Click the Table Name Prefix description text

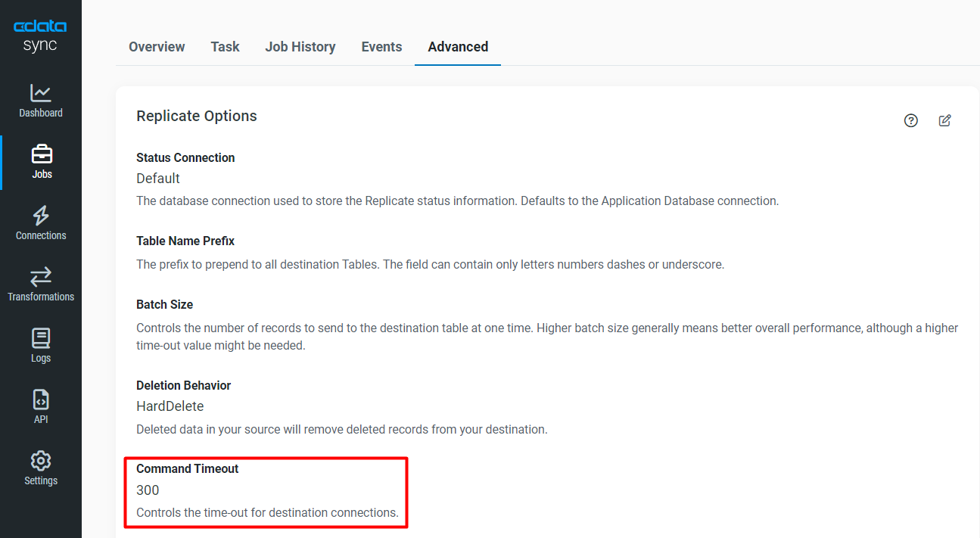431,265
